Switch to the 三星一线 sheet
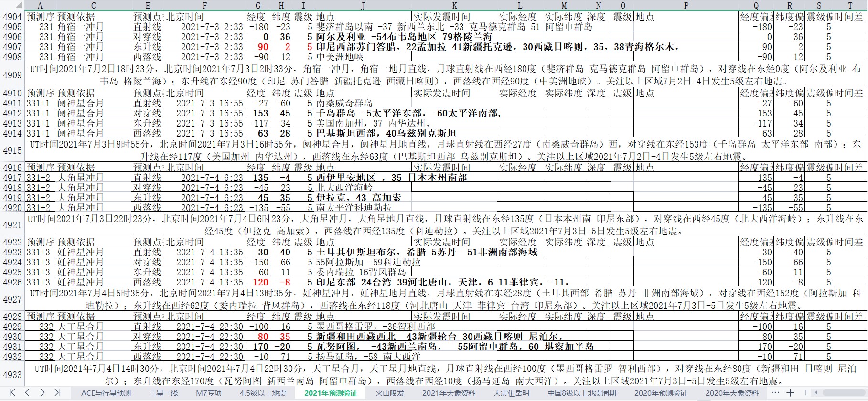Screen dimensions: 868x401 [163, 393]
